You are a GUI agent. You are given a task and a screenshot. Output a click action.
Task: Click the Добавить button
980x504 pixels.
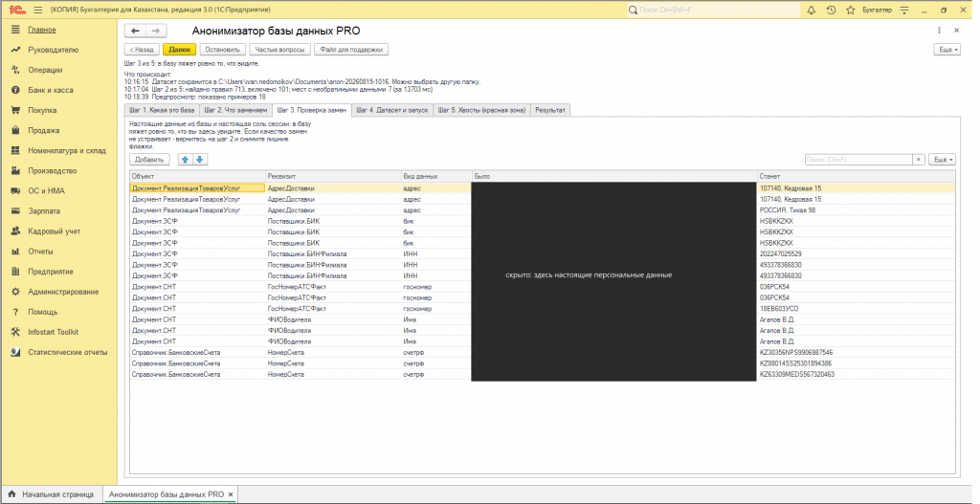[149, 160]
